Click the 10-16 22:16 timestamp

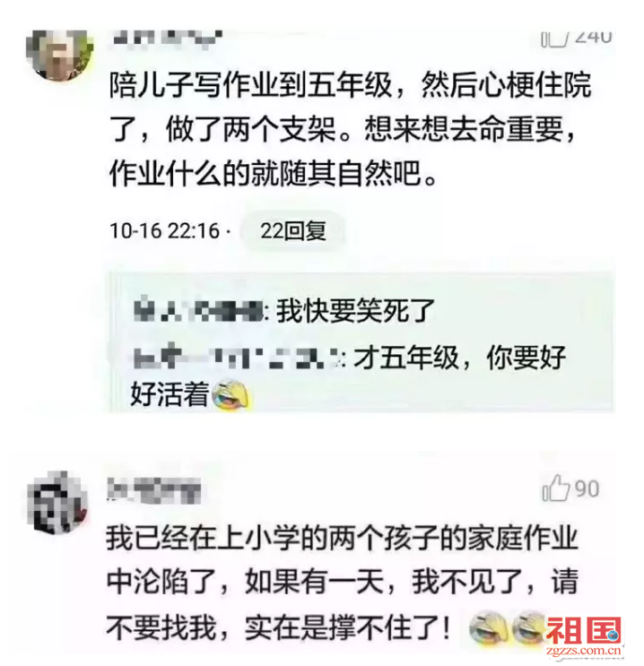pos(164,231)
